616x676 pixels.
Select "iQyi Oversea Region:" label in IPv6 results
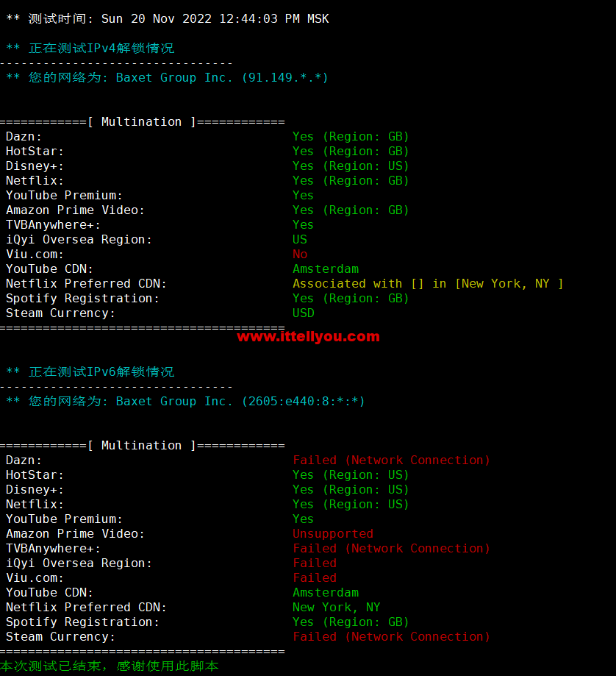pyautogui.click(x=79, y=563)
